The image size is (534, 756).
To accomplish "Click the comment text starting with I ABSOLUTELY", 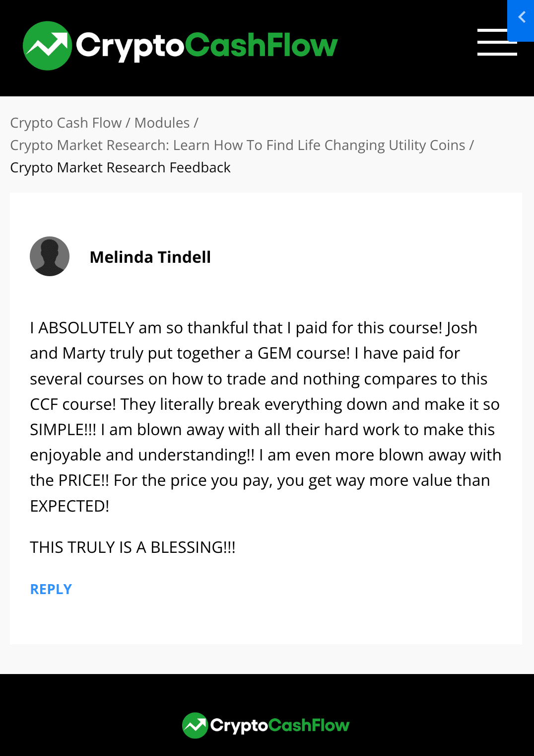I will [x=266, y=416].
